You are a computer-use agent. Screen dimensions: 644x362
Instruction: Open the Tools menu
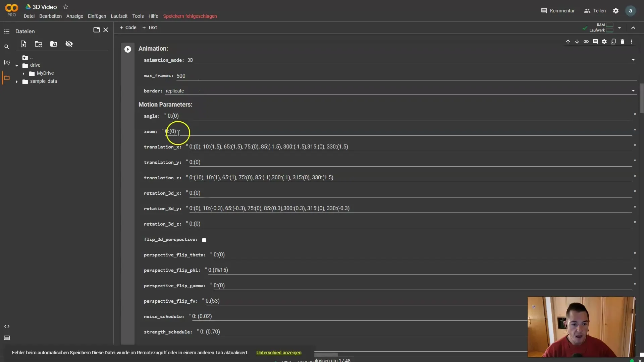point(138,16)
